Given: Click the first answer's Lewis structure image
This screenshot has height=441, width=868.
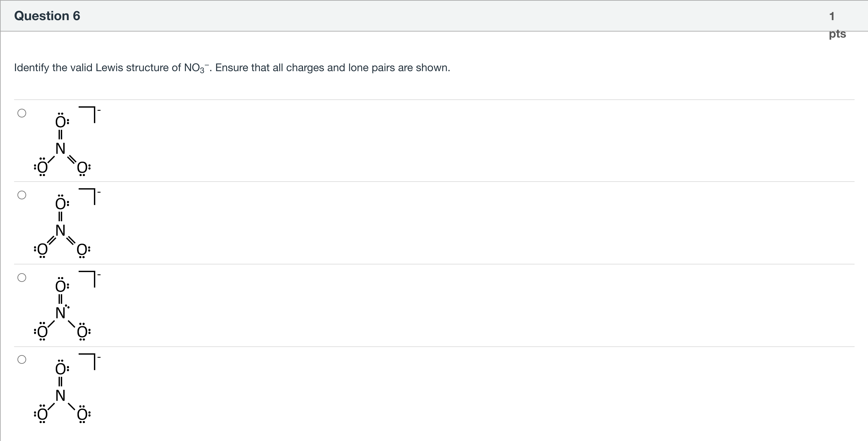Looking at the screenshot, I should pyautogui.click(x=67, y=141).
